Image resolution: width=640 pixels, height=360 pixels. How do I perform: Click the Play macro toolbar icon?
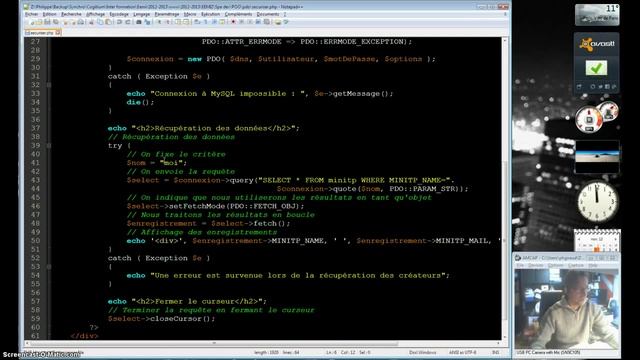249,22
